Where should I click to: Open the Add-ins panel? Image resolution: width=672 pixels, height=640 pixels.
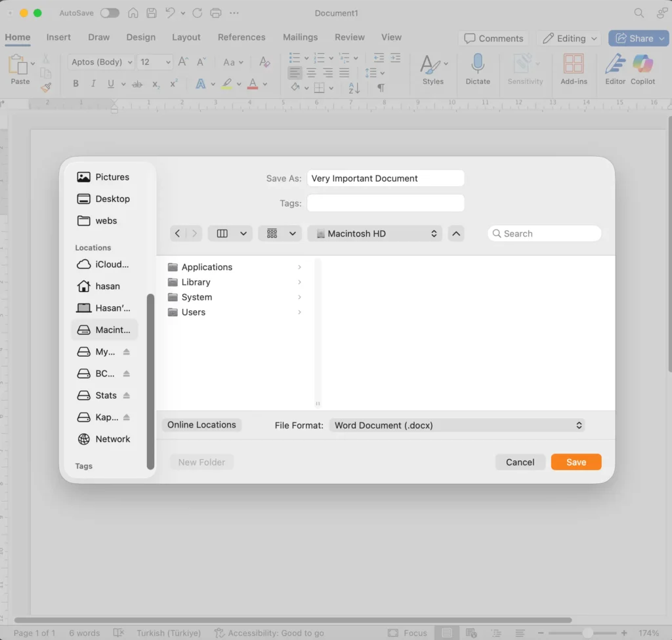tap(574, 70)
